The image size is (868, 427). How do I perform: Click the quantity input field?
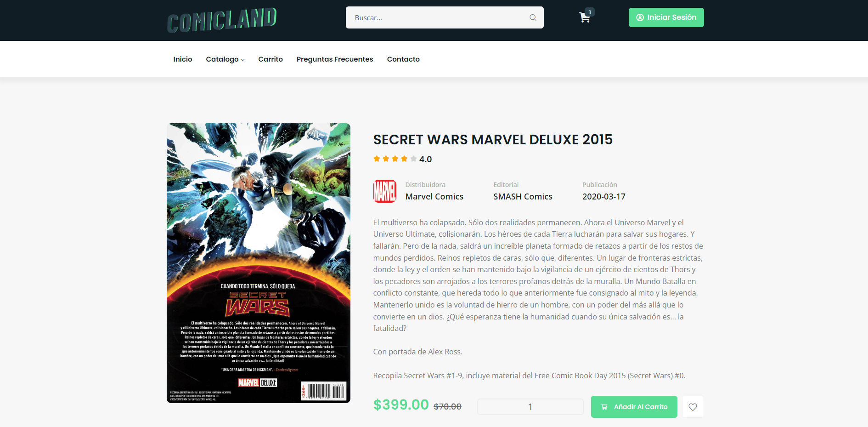coord(530,407)
